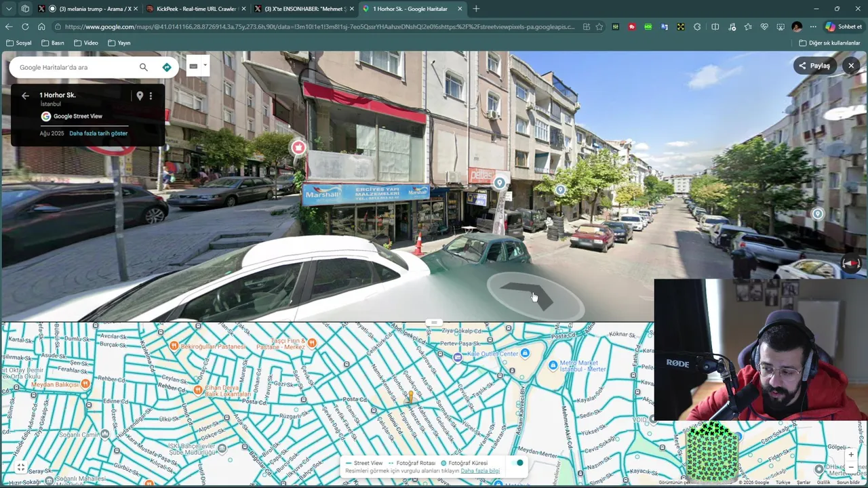This screenshot has height=488, width=868.
Task: Click Kale Outlet Center marker on the map
Action: 525,353
